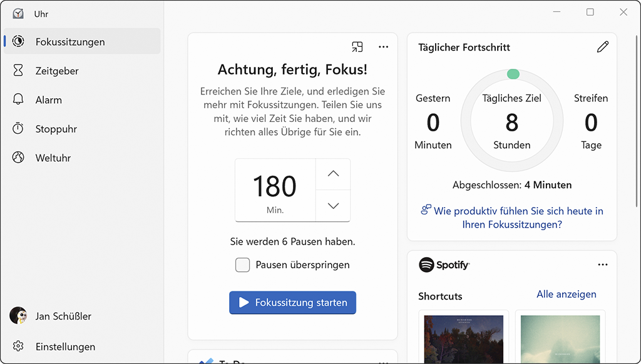Image resolution: width=641 pixels, height=364 pixels.
Task: Open Einstellungen settings gear
Action: pos(18,346)
